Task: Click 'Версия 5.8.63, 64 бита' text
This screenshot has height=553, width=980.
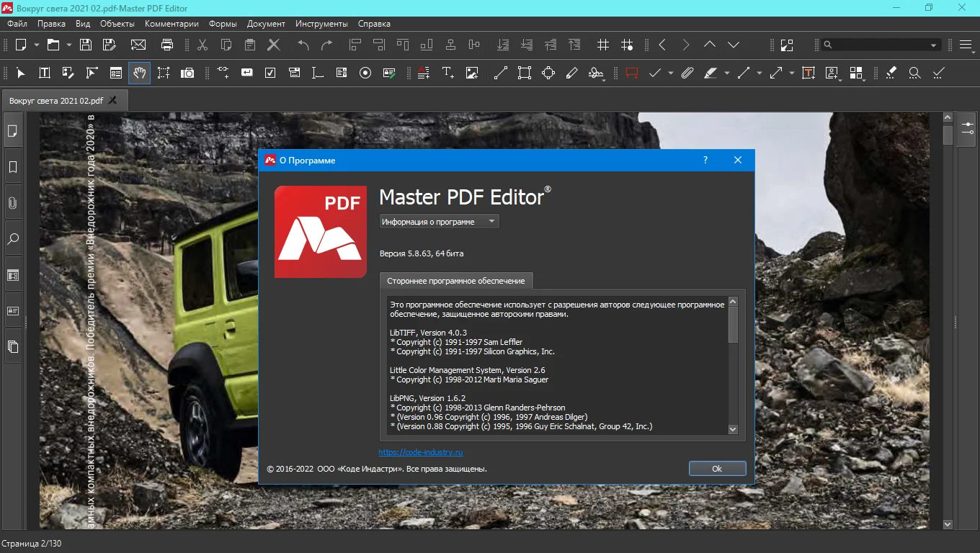Action: tap(422, 253)
